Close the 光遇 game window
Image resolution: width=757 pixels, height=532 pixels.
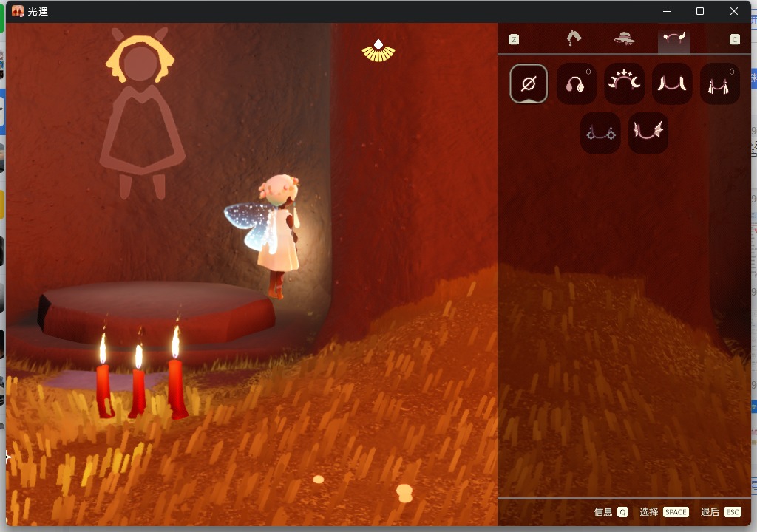[734, 11]
